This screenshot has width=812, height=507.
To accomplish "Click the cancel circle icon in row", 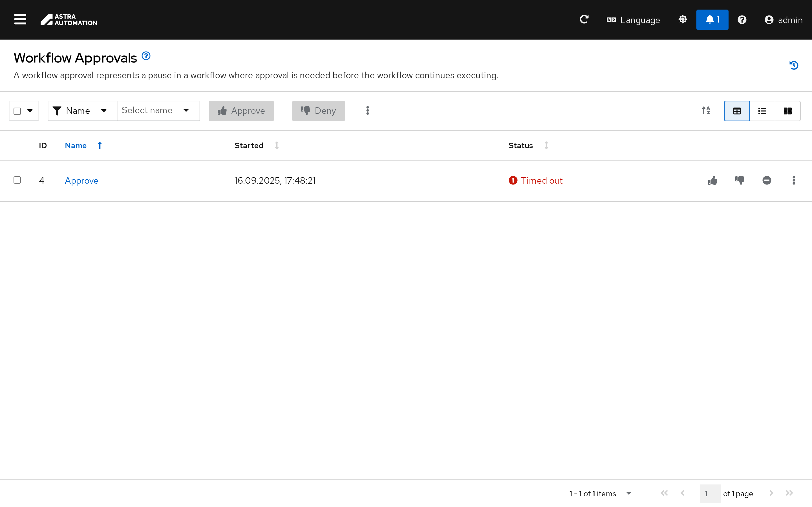I will click(767, 180).
